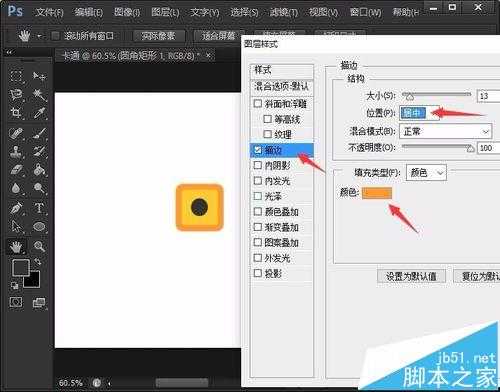The image size is (500, 392).
Task: Swap foreground and background colors
Action: coord(38,262)
